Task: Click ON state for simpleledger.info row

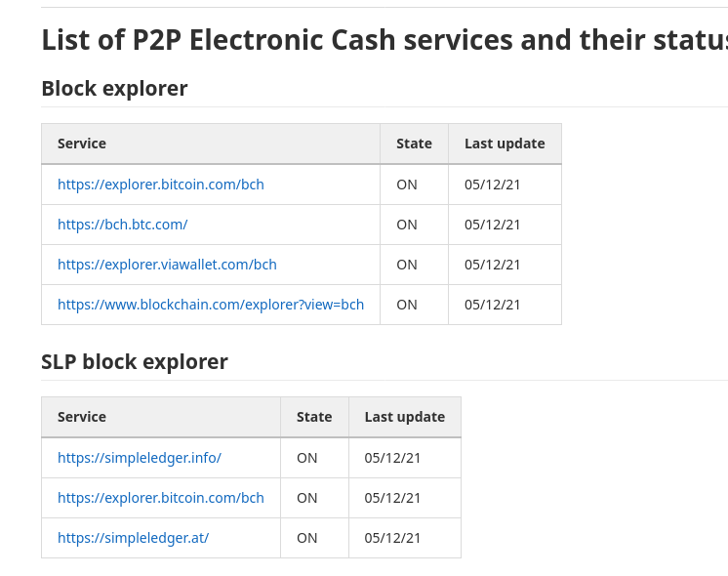Action: (x=306, y=458)
